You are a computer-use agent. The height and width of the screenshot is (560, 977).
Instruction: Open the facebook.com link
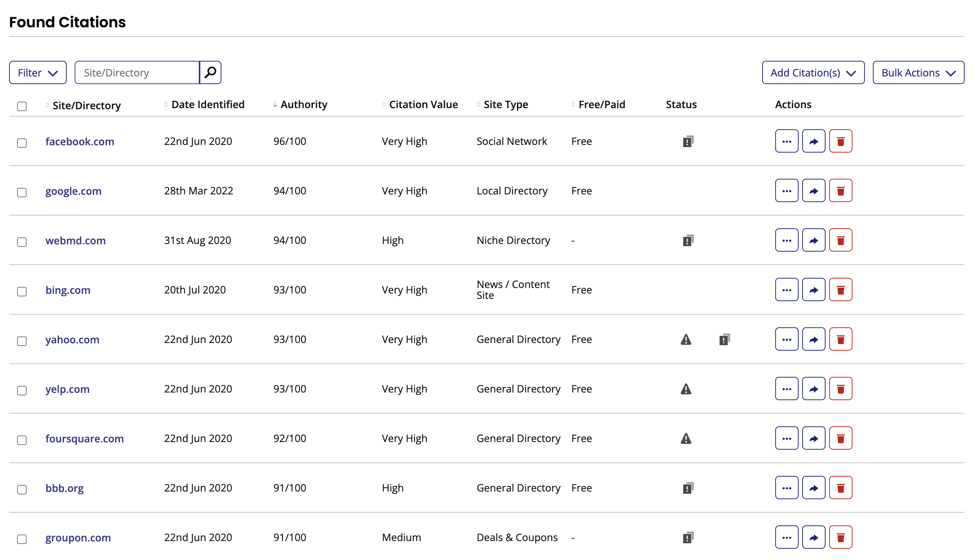[x=80, y=142]
